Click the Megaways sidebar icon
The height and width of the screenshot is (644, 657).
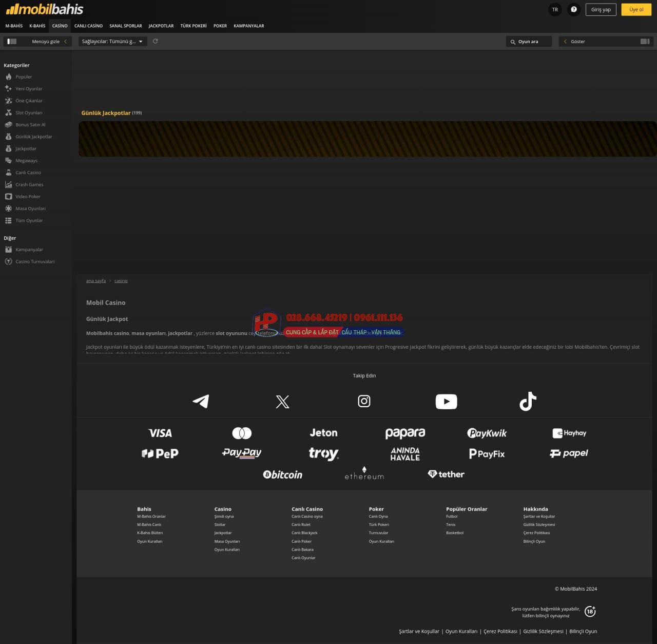8,160
